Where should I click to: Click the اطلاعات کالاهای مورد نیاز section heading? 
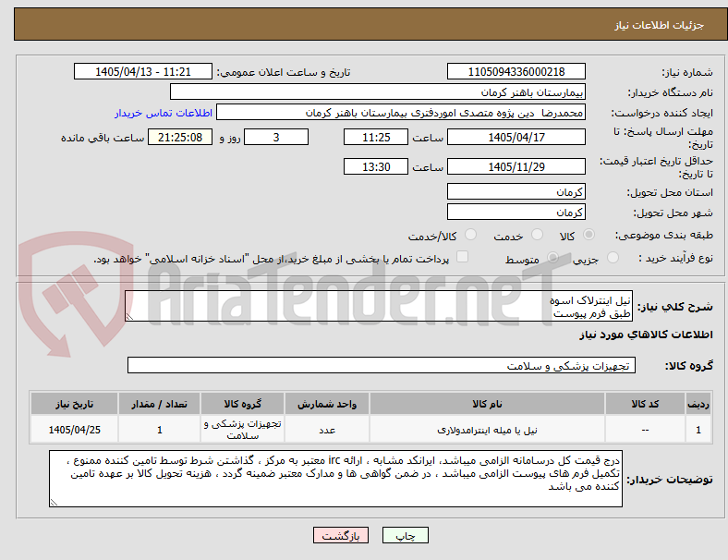646,335
